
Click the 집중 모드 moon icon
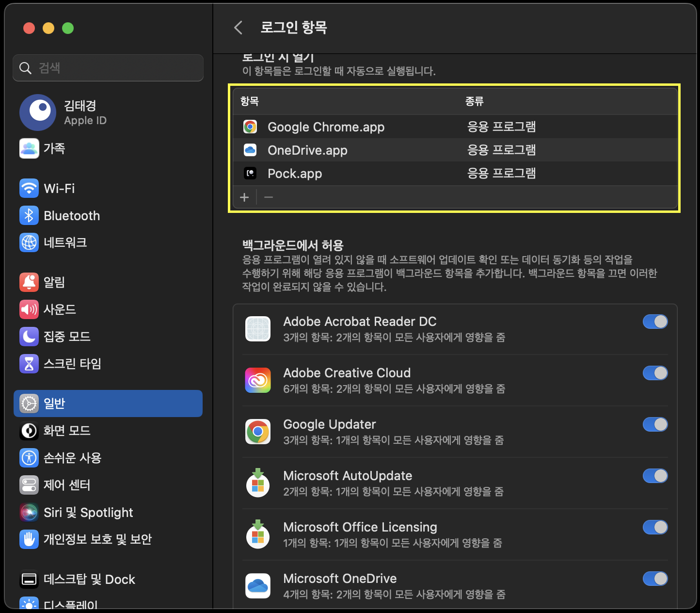click(29, 337)
